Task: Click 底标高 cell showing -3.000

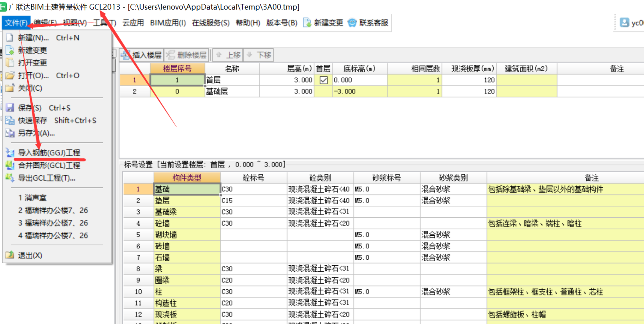Action: pos(360,91)
